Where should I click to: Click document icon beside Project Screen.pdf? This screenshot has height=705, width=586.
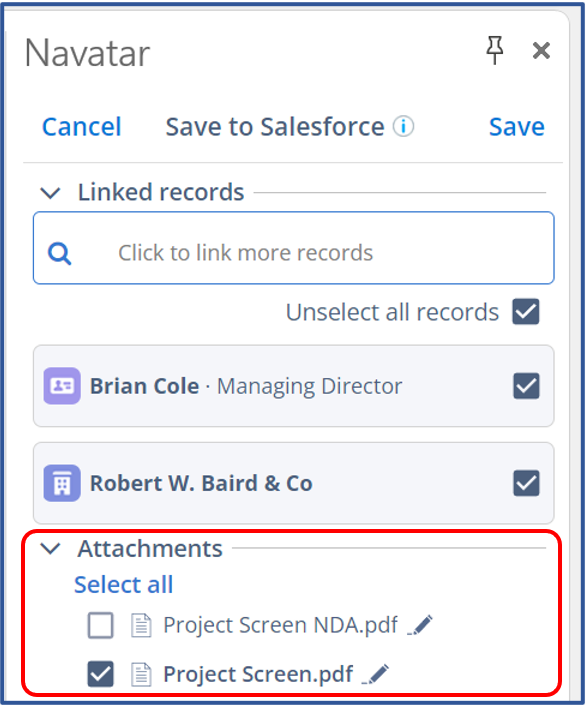click(141, 674)
